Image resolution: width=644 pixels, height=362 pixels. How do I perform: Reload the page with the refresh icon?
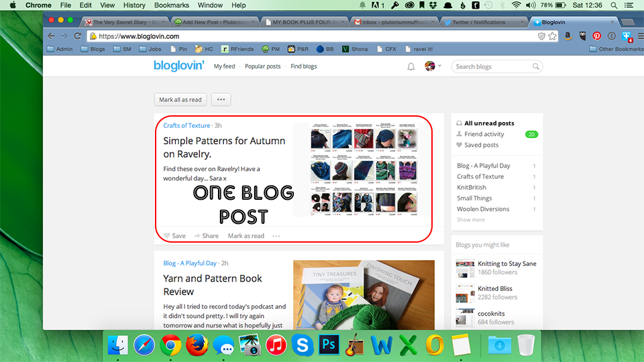77,36
